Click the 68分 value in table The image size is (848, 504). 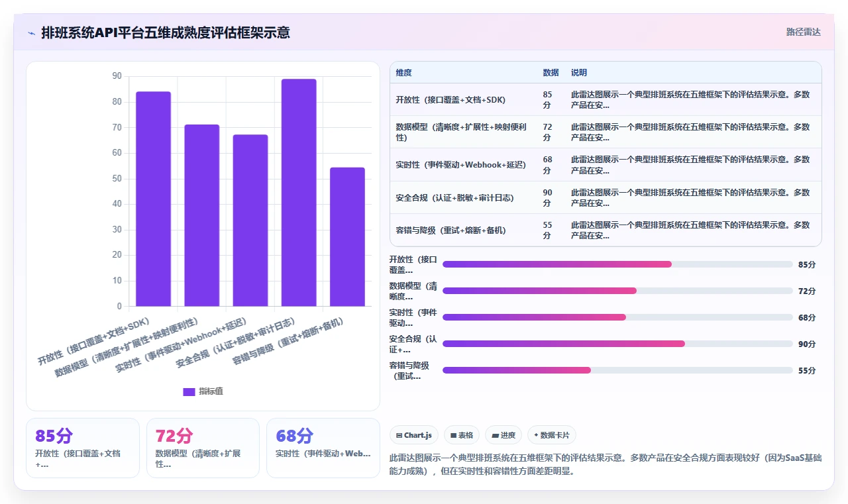pyautogui.click(x=547, y=165)
